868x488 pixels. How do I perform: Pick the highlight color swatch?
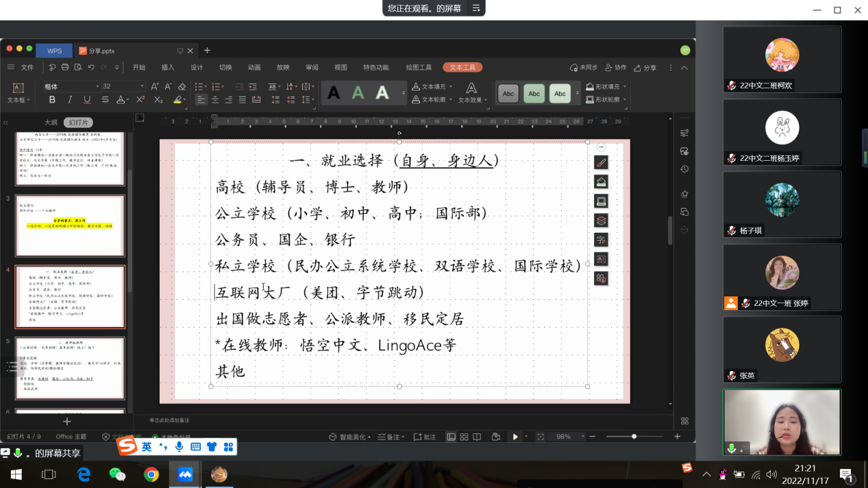point(177,100)
